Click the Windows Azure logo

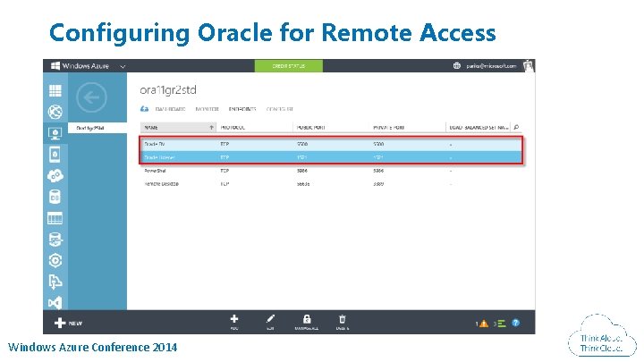tap(80, 65)
